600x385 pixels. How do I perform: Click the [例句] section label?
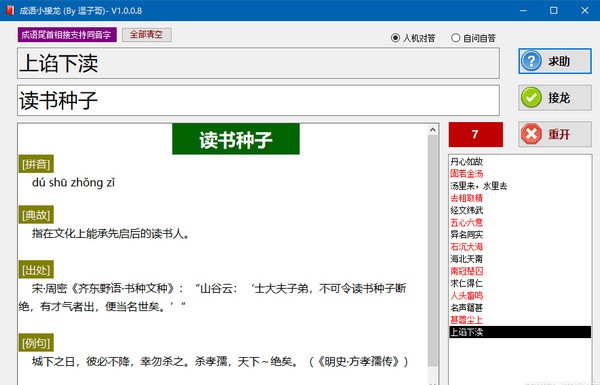pos(36,343)
